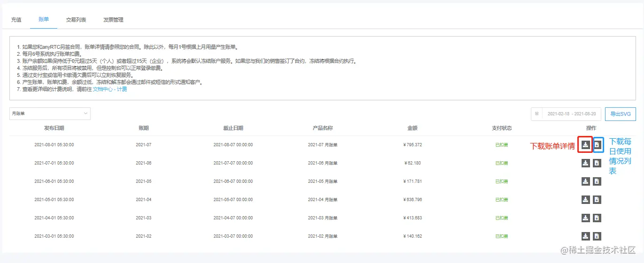Click product name 2021-05 月账单
Viewport: 644px width, 263px height.
tap(322, 181)
